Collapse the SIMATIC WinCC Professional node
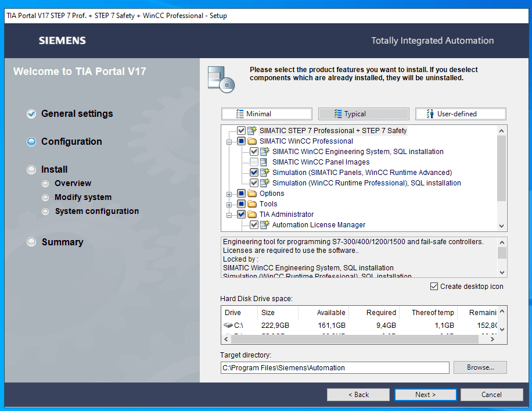 (x=229, y=142)
